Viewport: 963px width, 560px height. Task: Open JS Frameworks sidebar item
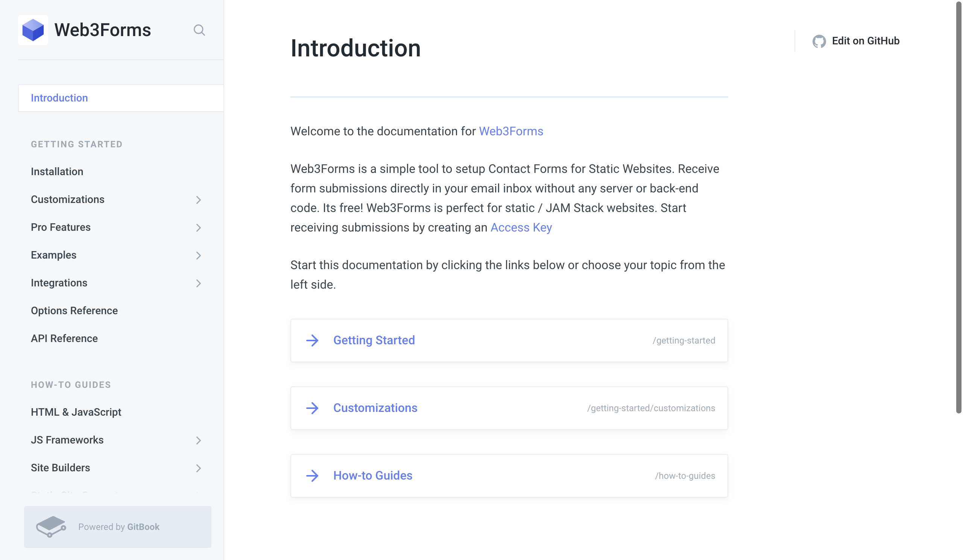point(67,440)
